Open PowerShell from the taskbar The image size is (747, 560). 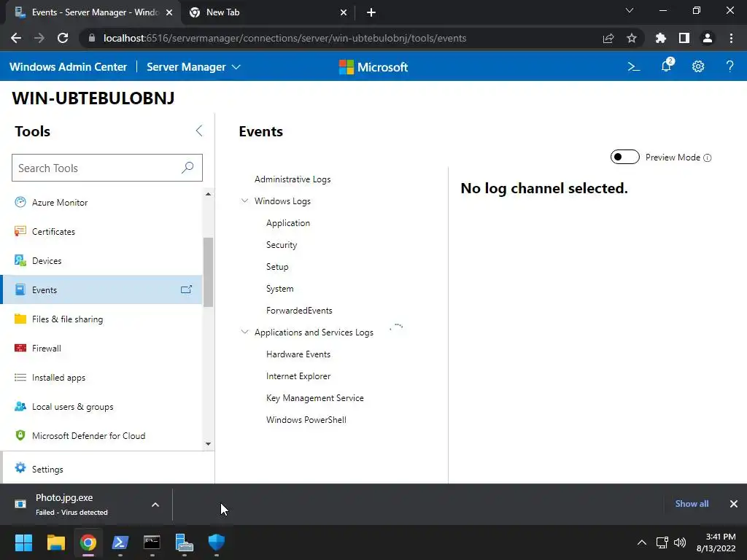pyautogui.click(x=120, y=542)
